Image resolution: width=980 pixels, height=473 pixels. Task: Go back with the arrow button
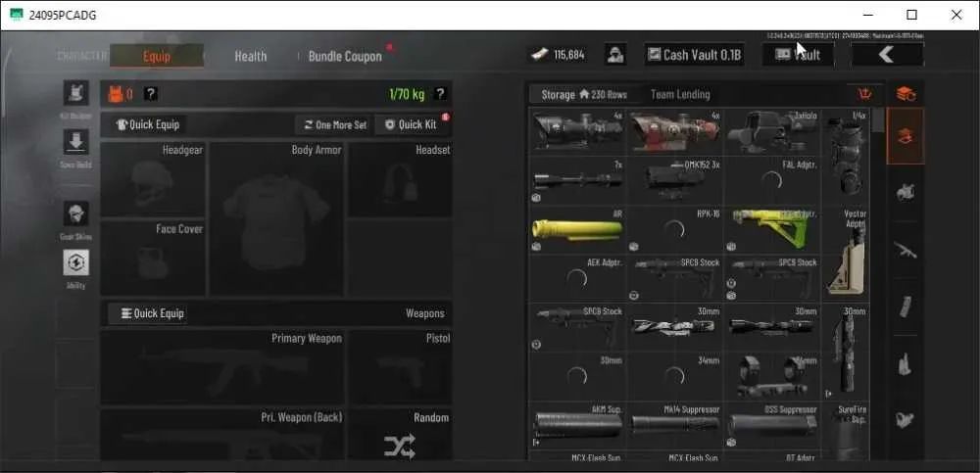[x=887, y=55]
